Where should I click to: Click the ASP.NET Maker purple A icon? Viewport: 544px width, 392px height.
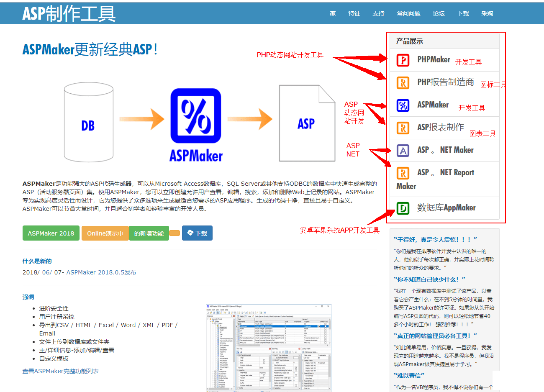(x=403, y=151)
